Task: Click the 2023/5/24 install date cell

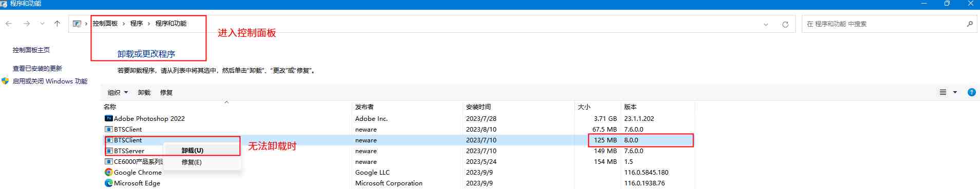Action: (481, 161)
